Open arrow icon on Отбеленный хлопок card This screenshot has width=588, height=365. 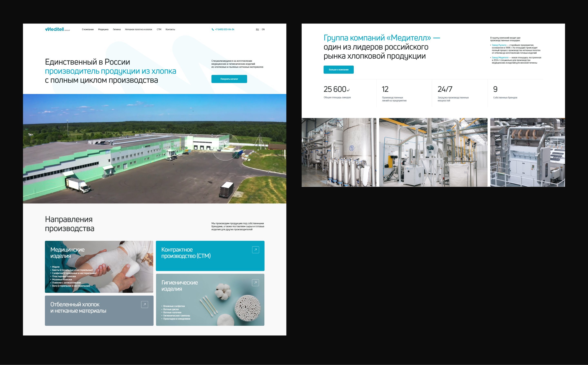point(145,304)
